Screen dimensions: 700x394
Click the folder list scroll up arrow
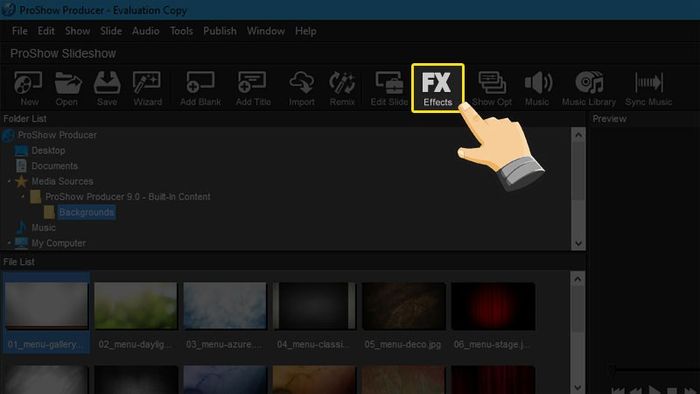click(579, 135)
